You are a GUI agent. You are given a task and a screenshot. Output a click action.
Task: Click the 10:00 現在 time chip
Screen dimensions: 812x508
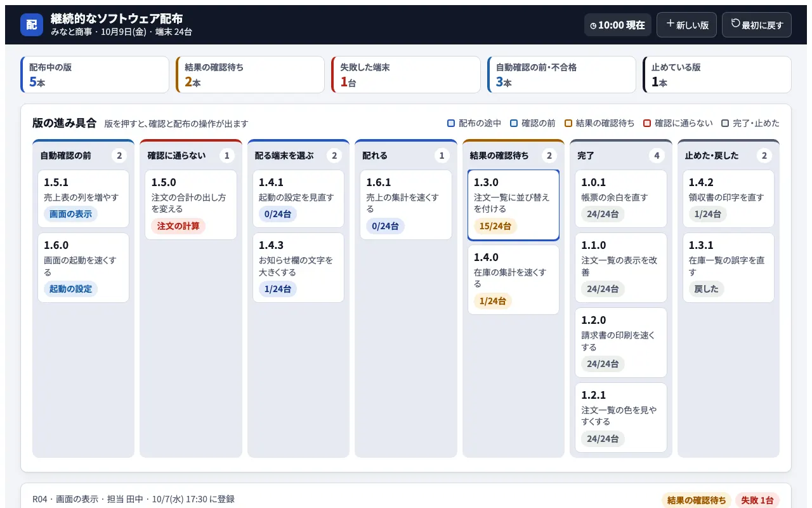618,25
